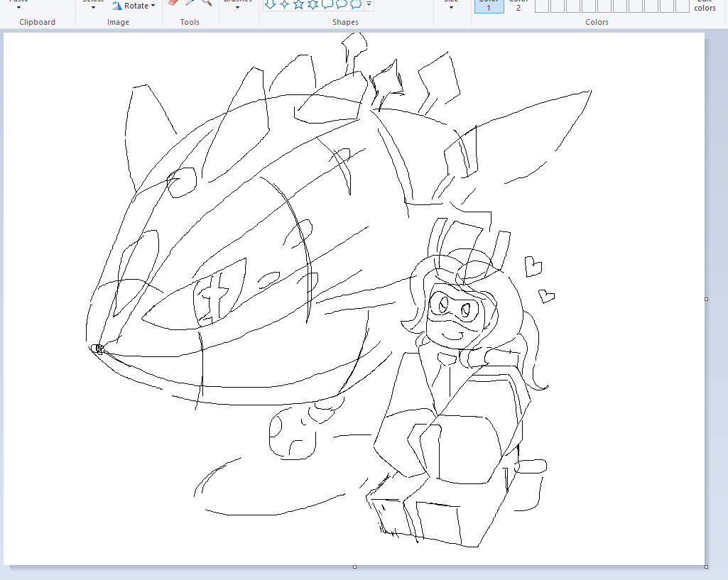Select the cloud callout shape
The image size is (728, 580).
(x=356, y=4)
